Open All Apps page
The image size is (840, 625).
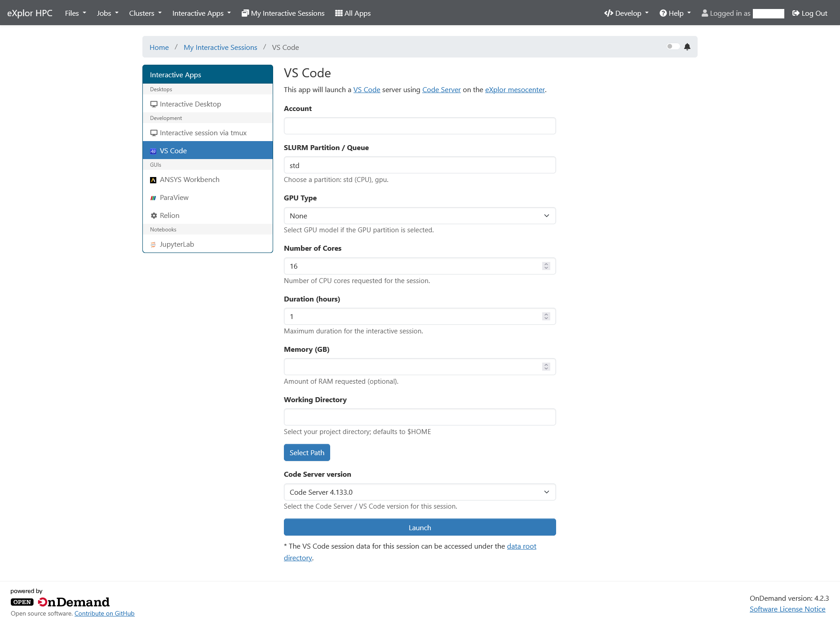click(x=353, y=13)
